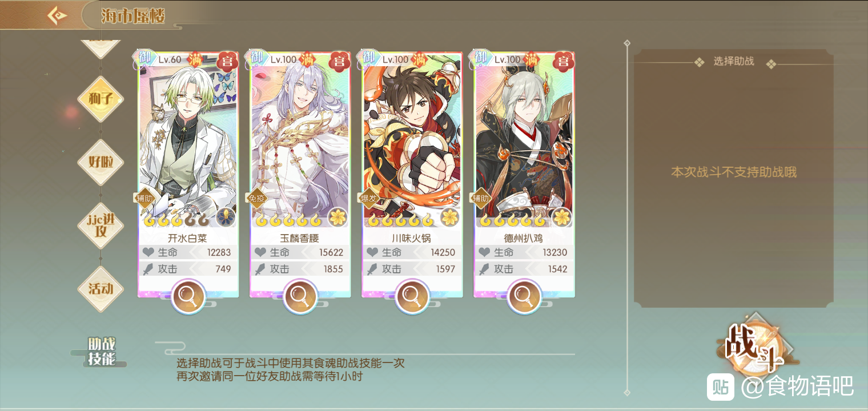This screenshot has width=868, height=411.
Task: Switch to the jjc进攻 team preset
Action: click(x=101, y=225)
